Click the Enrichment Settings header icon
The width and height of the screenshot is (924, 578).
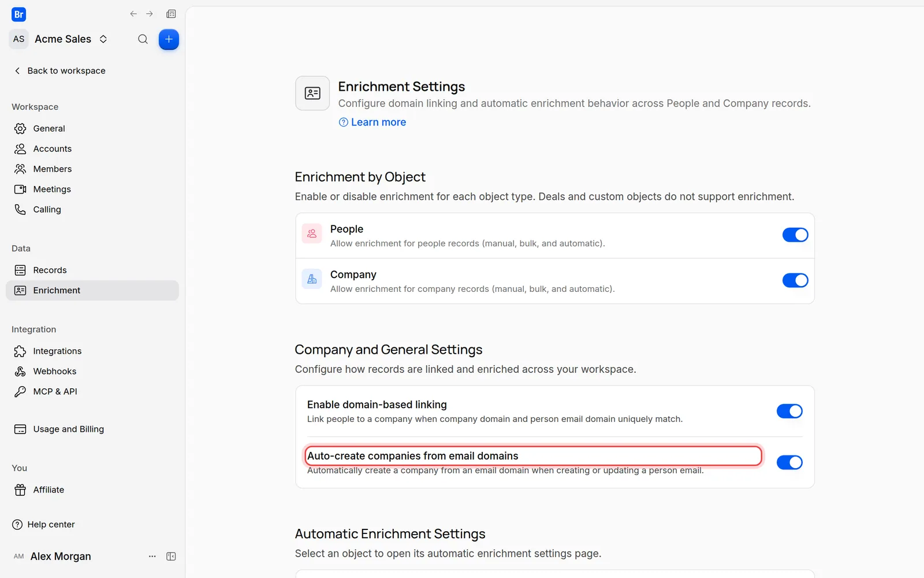click(312, 93)
